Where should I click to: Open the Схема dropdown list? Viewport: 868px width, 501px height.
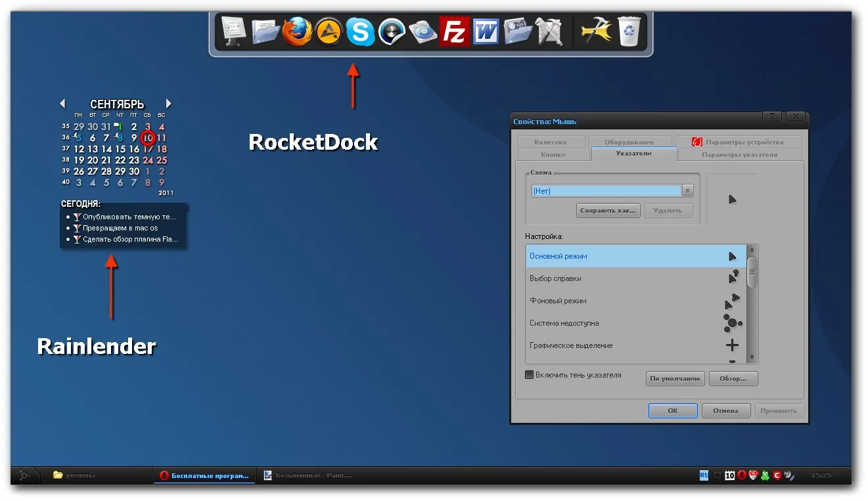pyautogui.click(x=688, y=191)
